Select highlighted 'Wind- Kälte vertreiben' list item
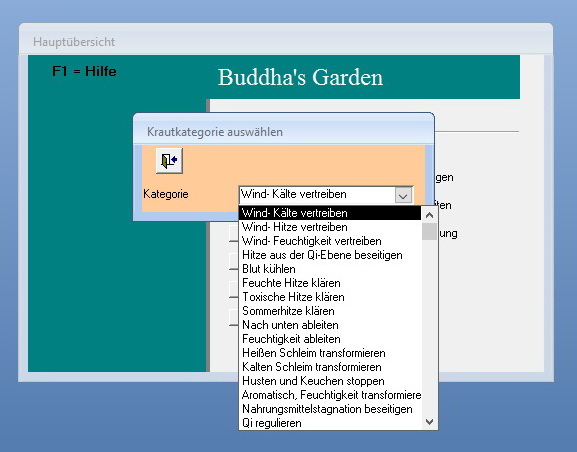 tap(330, 213)
